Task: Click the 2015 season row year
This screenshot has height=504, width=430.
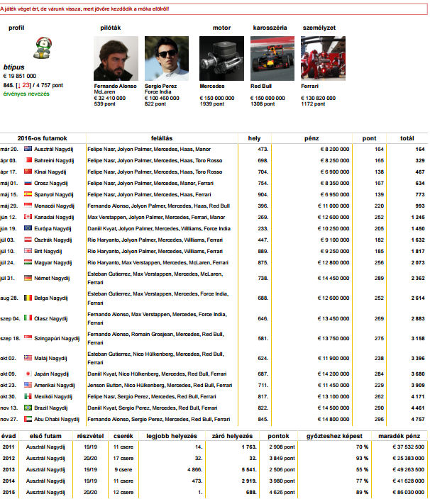Action: click(x=9, y=492)
